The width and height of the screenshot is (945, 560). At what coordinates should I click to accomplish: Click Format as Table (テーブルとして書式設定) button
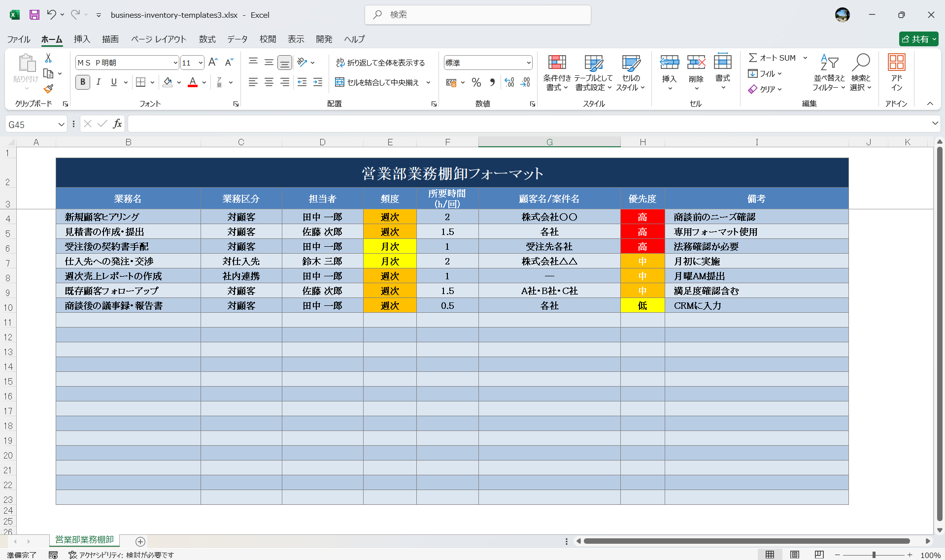594,72
